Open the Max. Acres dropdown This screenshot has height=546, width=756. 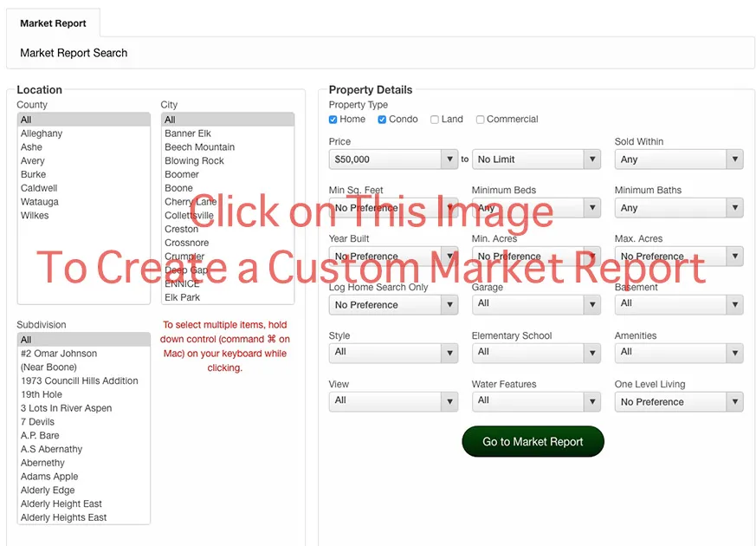point(679,257)
